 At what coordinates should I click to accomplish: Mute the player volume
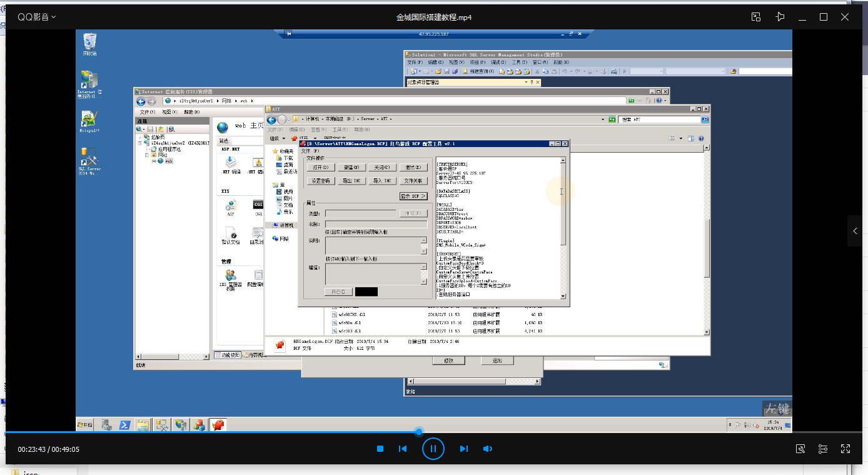[488, 449]
